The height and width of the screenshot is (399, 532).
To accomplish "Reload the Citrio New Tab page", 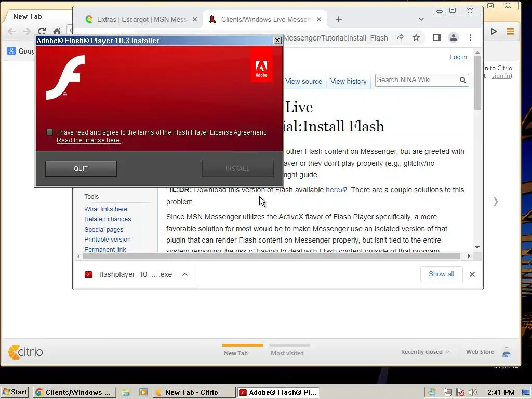I will click(42, 32).
